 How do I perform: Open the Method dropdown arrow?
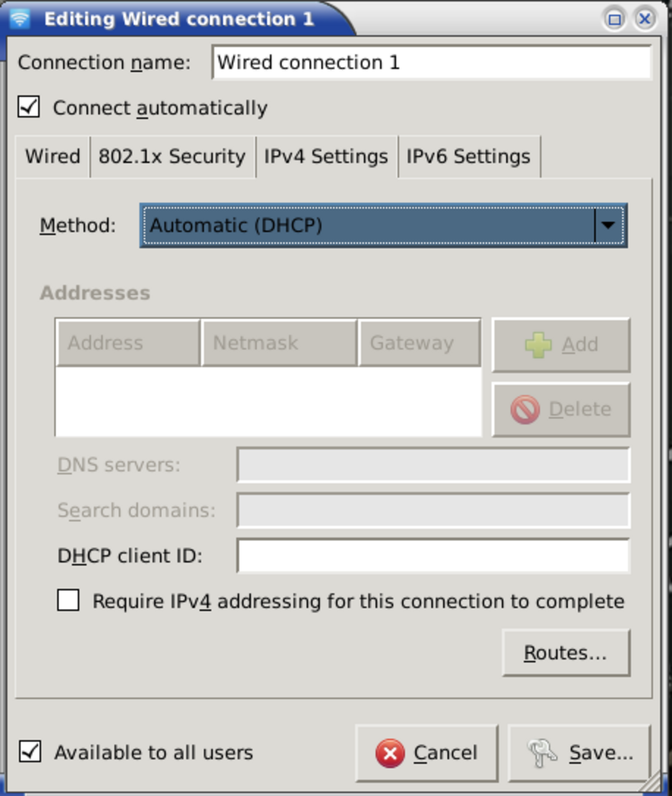(609, 225)
